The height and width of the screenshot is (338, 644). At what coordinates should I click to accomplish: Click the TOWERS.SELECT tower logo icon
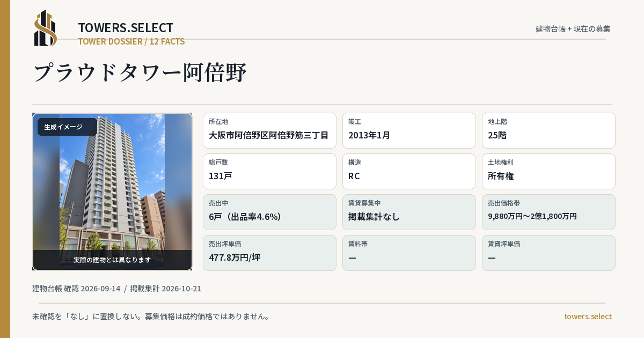[x=46, y=28]
